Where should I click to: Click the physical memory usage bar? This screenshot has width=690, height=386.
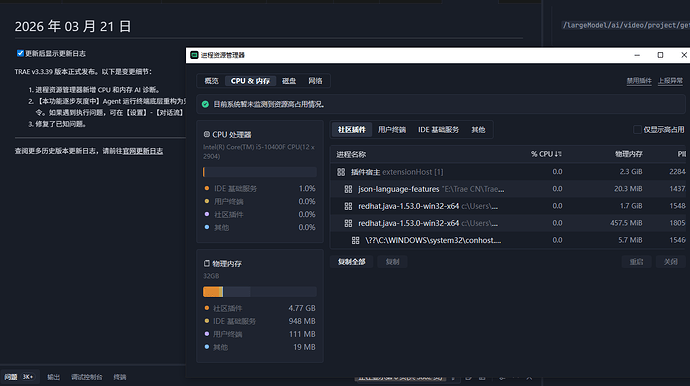[x=260, y=291]
